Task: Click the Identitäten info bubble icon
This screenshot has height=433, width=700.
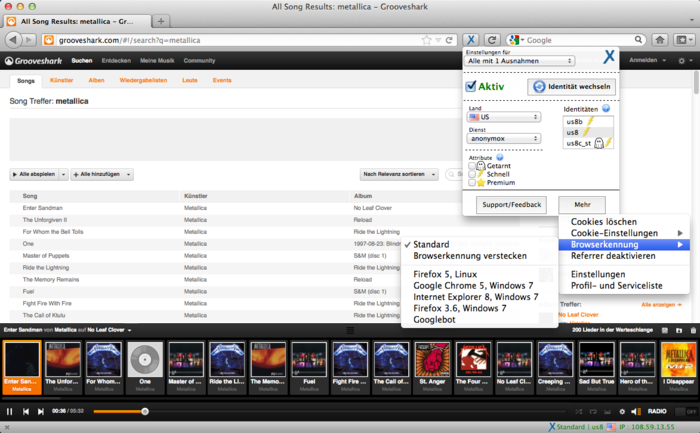Action: (x=606, y=108)
